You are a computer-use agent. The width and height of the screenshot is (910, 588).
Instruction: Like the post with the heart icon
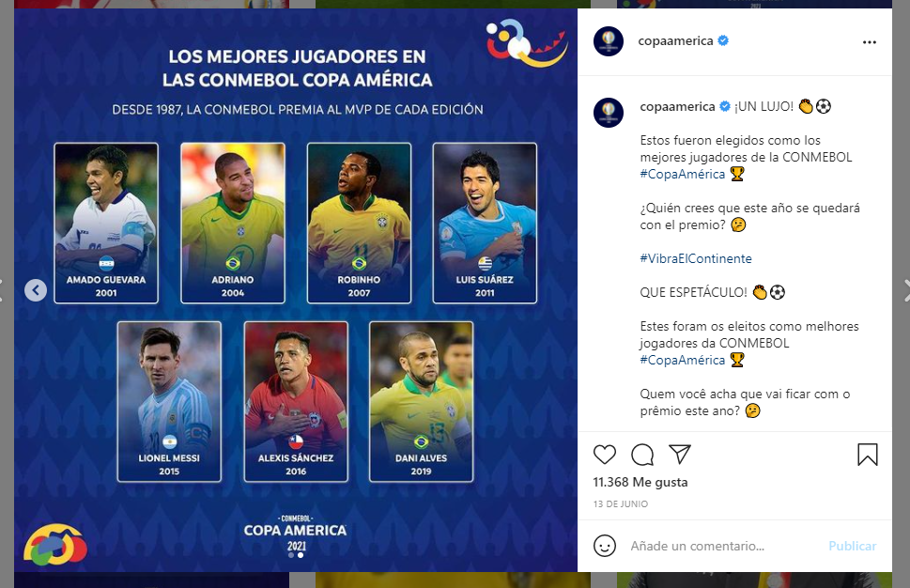point(604,455)
